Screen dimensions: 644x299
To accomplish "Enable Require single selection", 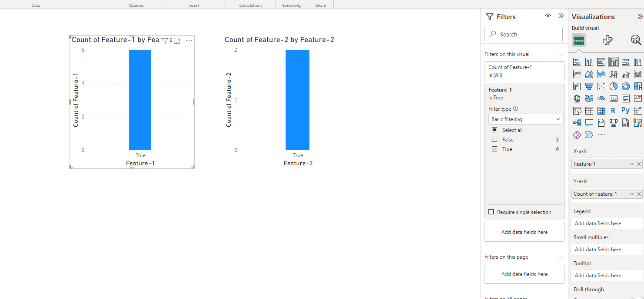I will [491, 212].
